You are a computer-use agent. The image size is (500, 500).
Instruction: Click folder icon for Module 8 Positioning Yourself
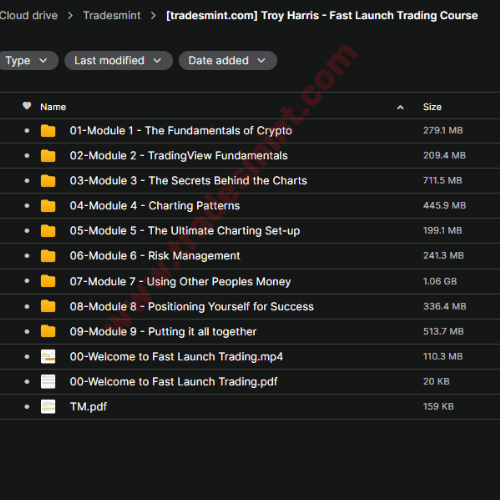pos(48,306)
